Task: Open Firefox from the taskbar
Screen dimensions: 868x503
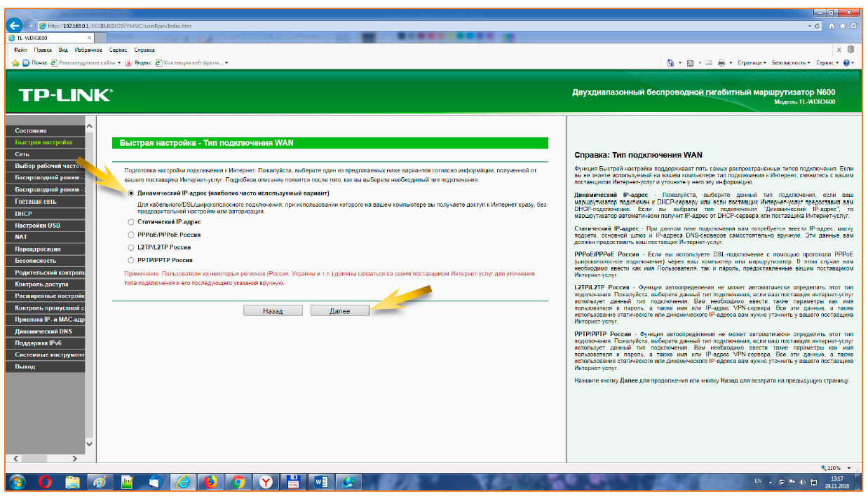Action: point(210,482)
